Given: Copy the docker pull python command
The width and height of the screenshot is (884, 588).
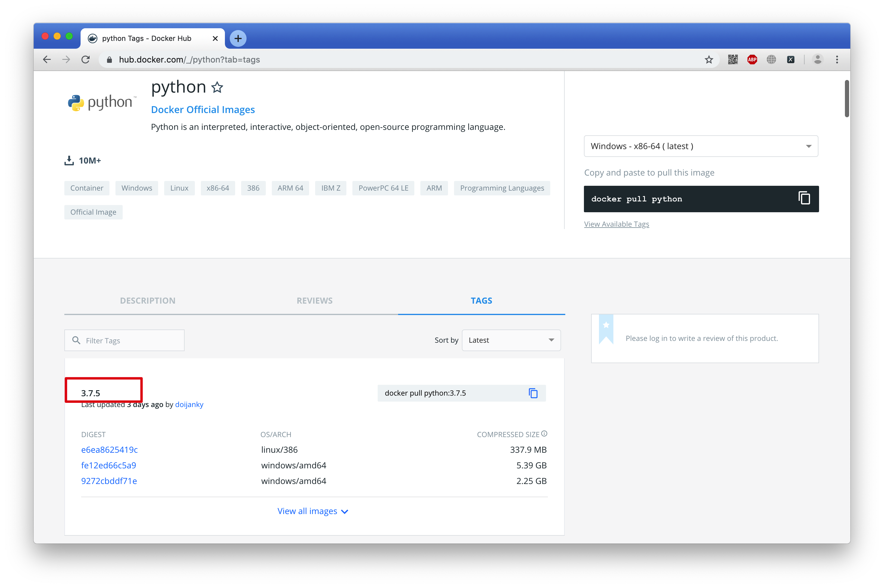Looking at the screenshot, I should [803, 198].
